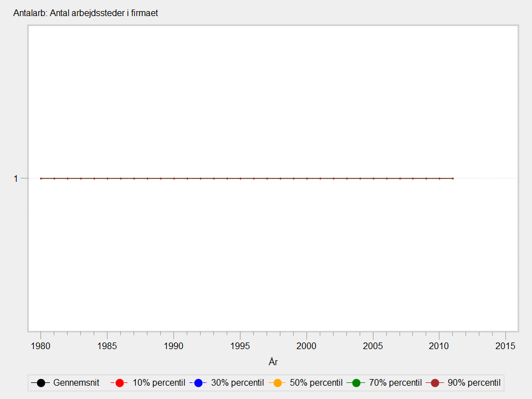
Task: Click the green 70% percentil legend marker
Action: (x=356, y=383)
